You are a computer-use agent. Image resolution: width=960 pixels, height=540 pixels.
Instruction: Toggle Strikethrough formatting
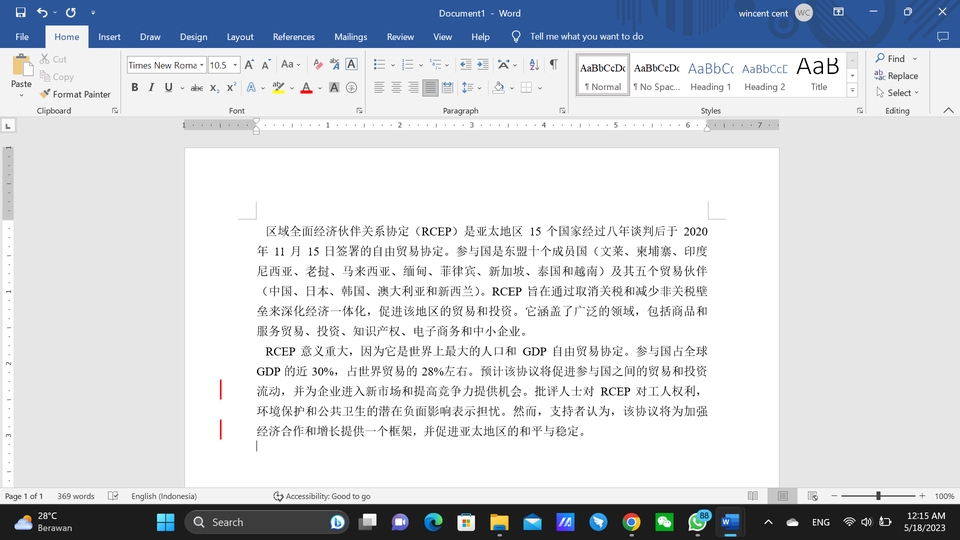197,88
